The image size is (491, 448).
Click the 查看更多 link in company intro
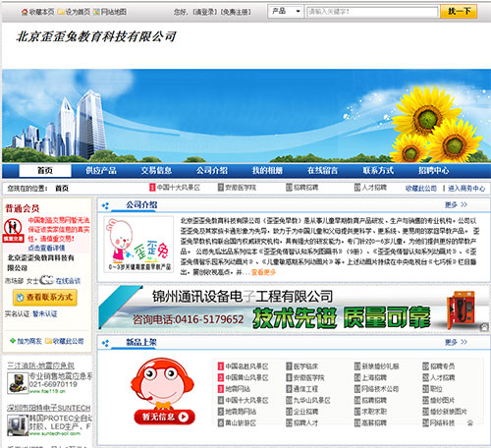tap(263, 272)
